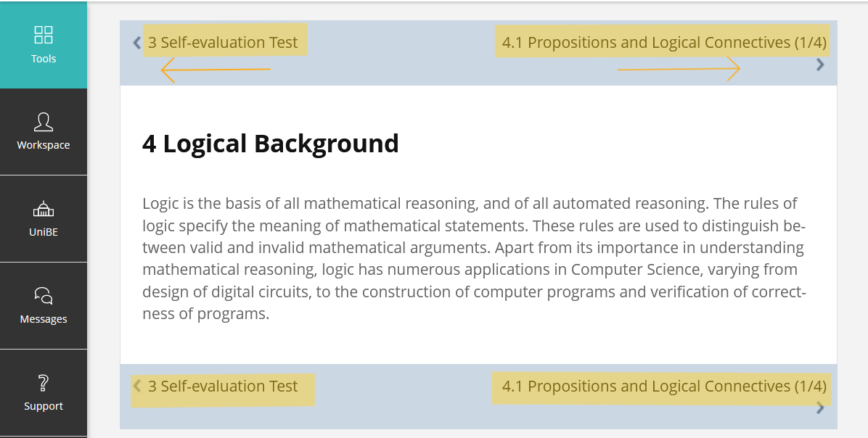Select the "Workspace" label in sidebar
The width and height of the screenshot is (868, 438).
[x=44, y=145]
